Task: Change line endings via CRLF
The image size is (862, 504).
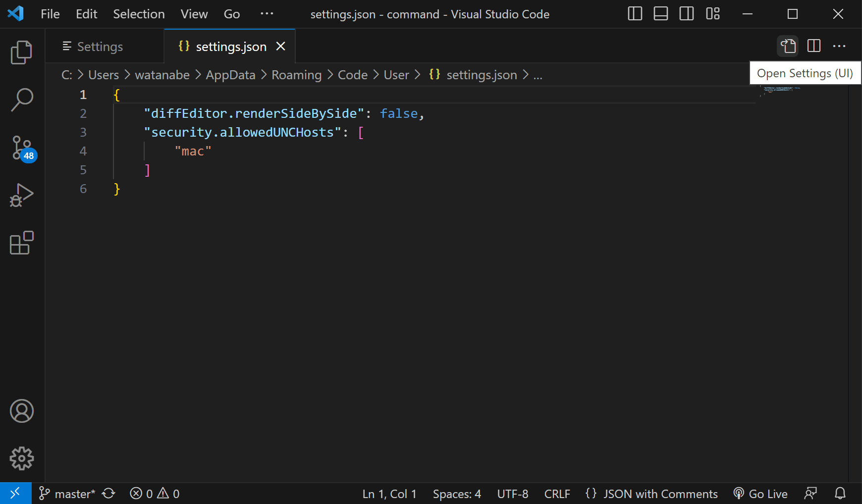Action: [x=557, y=494]
